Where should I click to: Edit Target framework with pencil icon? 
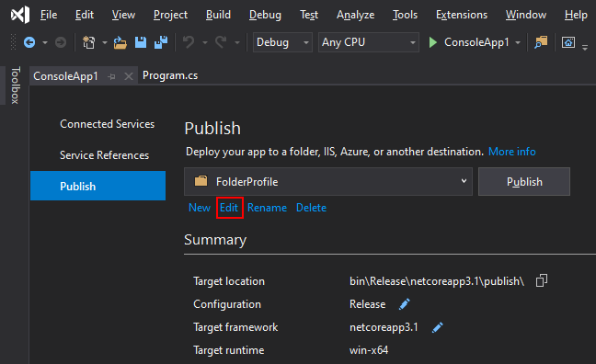(x=438, y=327)
